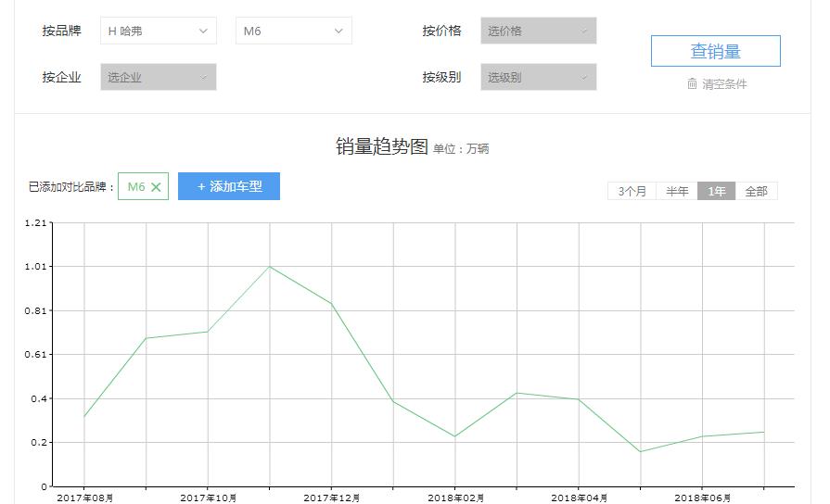
Task: Click the 2017年10月 axis label
Action: tap(208, 498)
